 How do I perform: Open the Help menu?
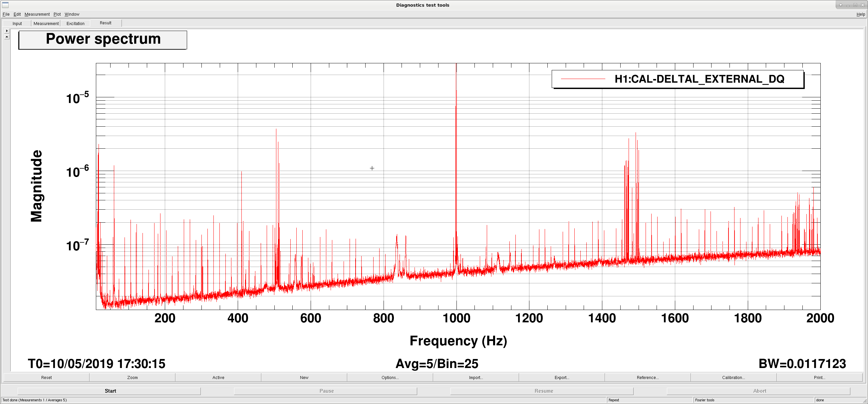pyautogui.click(x=861, y=14)
